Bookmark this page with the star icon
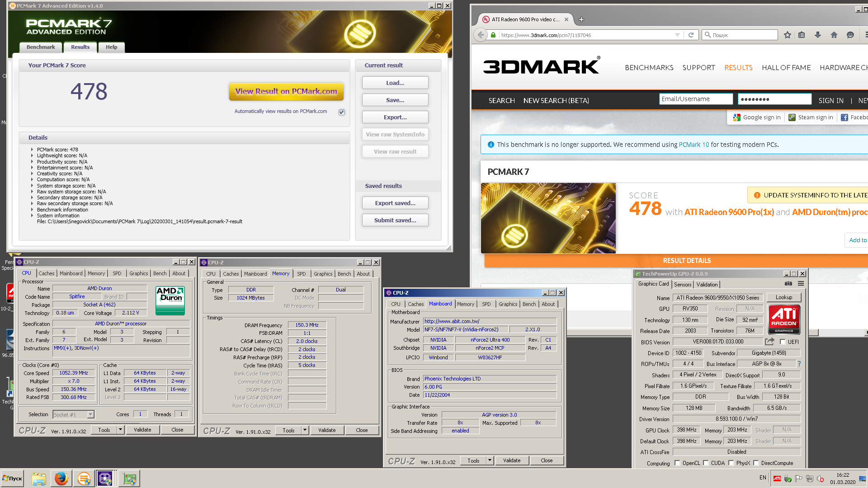The height and width of the screenshot is (488, 868). click(788, 35)
